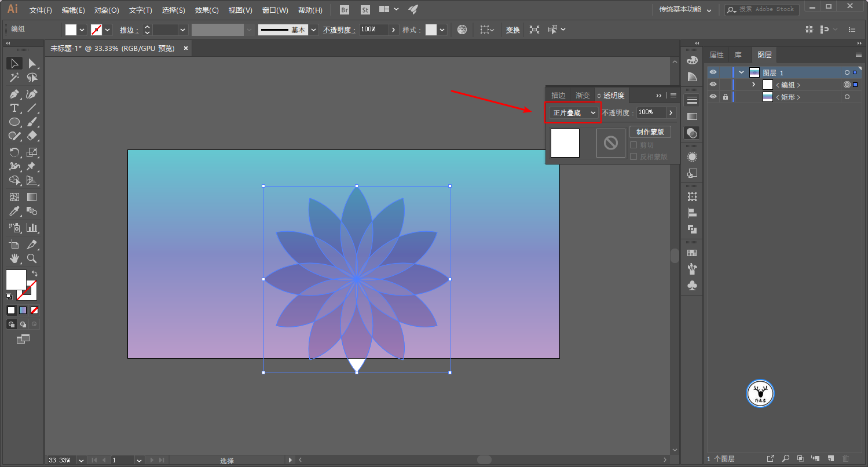Viewport: 868px width, 467px height.
Task: Expand the opacity slider arrow in 透明度 panel
Action: [x=671, y=112]
